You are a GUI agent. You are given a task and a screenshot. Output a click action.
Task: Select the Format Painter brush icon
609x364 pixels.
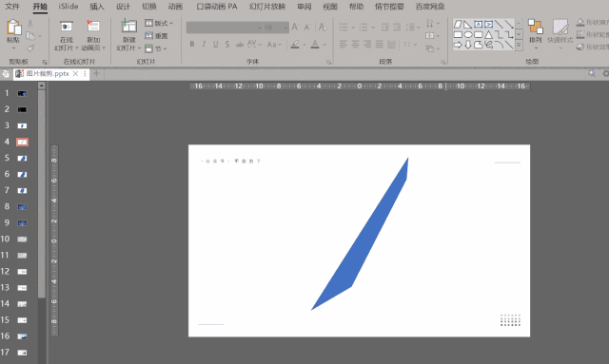[30, 48]
